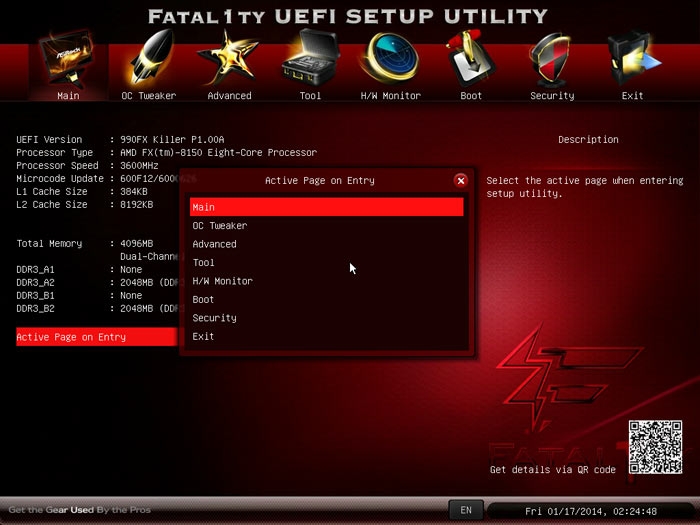Click the DDR3_B2 label
Viewport: 700px width, 525px height.
click(x=35, y=308)
